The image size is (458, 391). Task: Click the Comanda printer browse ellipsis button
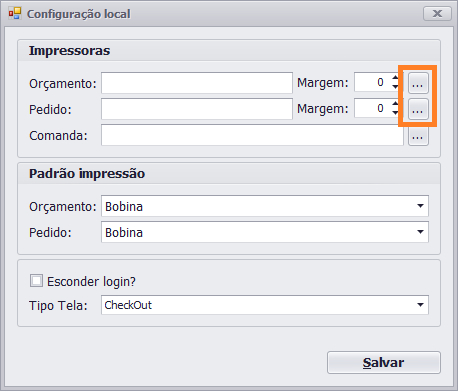pos(418,136)
